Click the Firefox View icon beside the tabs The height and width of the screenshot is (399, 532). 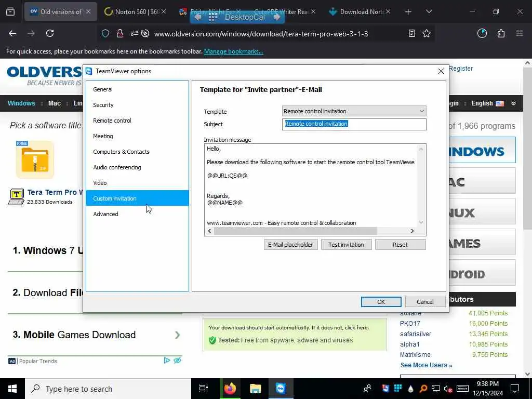click(10, 12)
